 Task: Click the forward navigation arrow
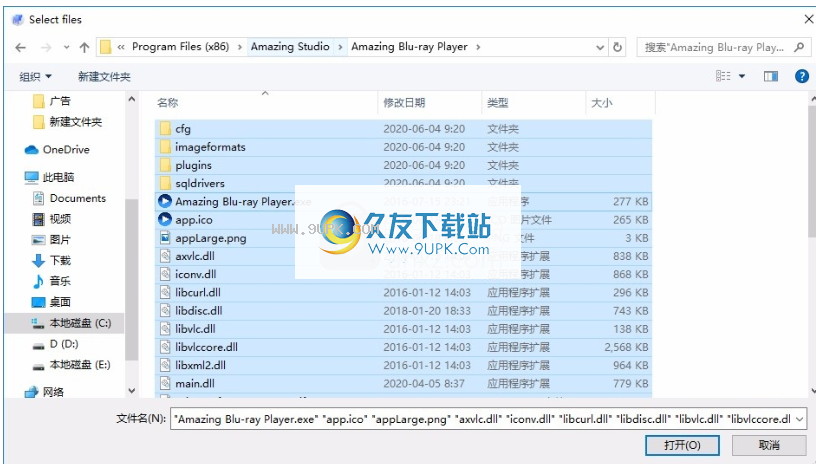[x=46, y=47]
